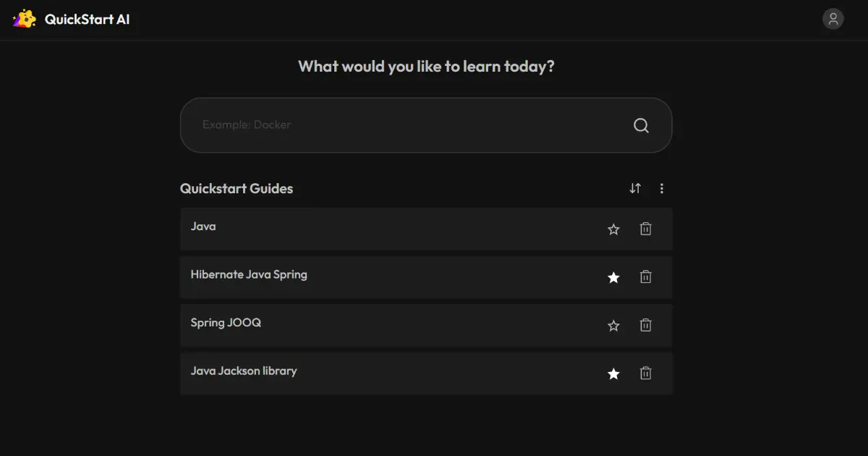Open the user profile avatar icon
Image resolution: width=868 pixels, height=456 pixels.
[x=833, y=19]
